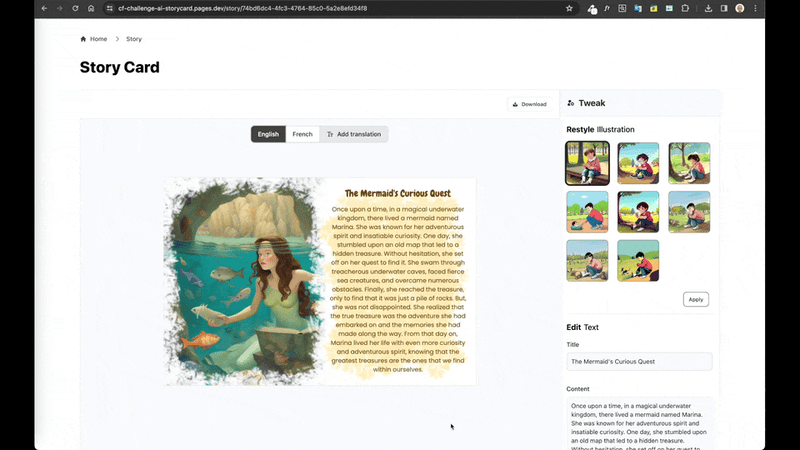Open the browser downloads icon
This screenshot has width=800, height=450.
(708, 8)
